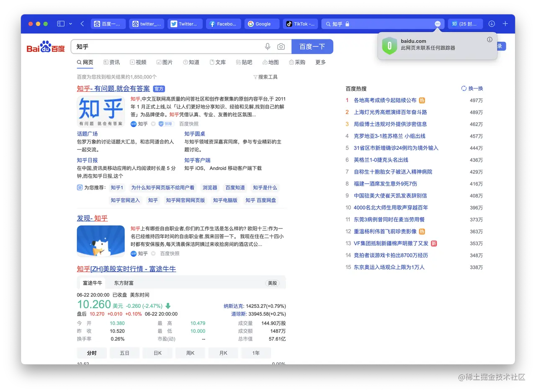Image resolution: width=536 pixels, height=392 pixels.
Task: Open the 知乎日报 sublink
Action: pyautogui.click(x=88, y=160)
